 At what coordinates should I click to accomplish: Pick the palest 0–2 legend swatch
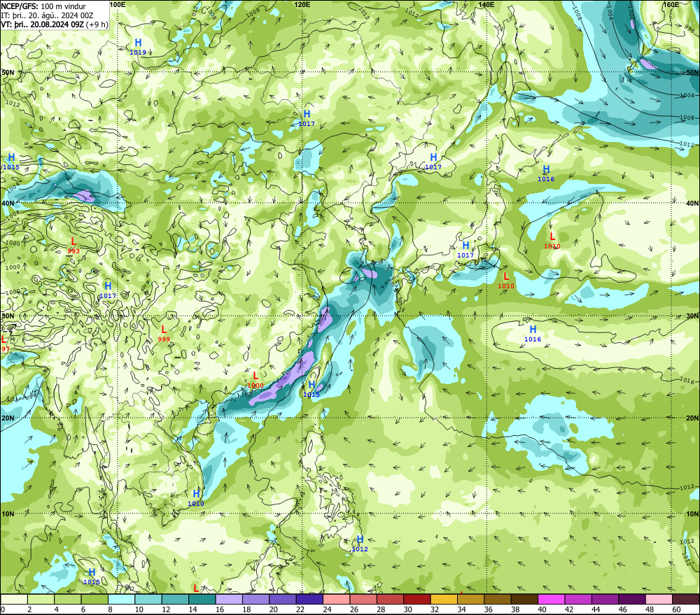pyautogui.click(x=14, y=599)
